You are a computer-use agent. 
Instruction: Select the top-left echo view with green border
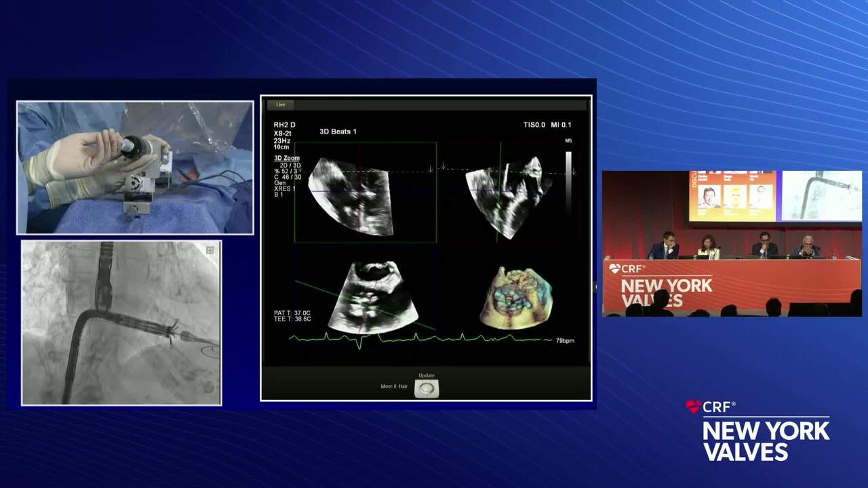365,192
